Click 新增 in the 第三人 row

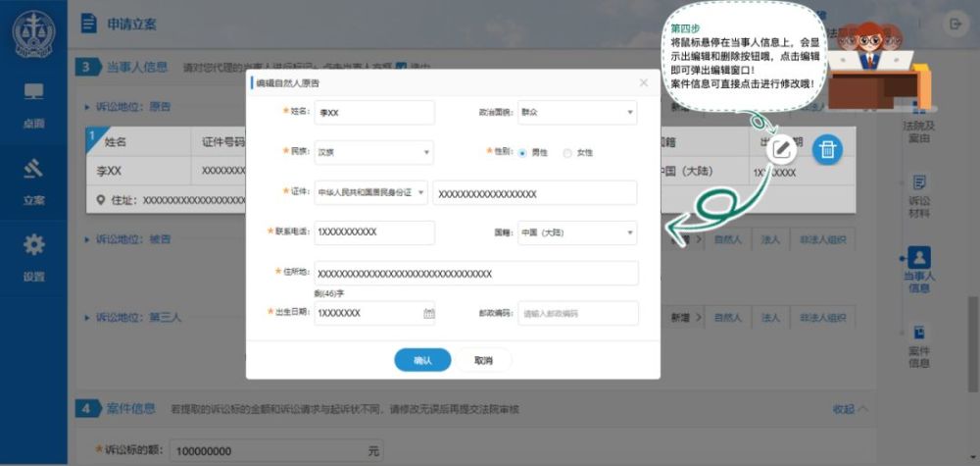(x=684, y=318)
